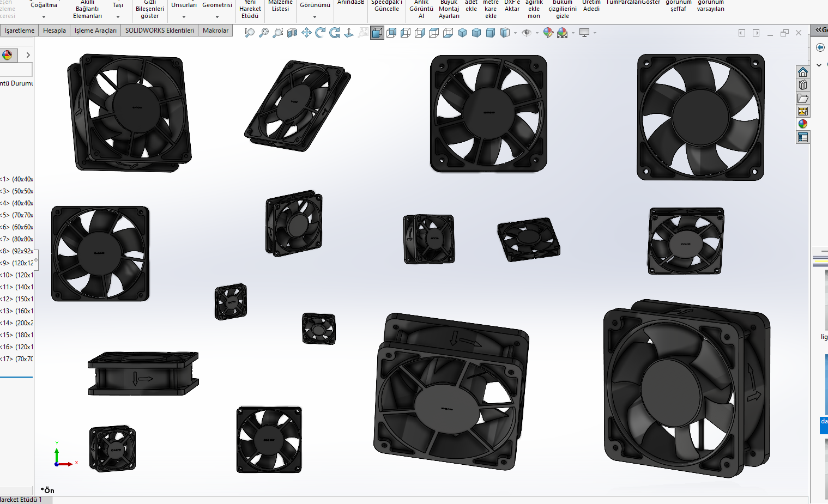Viewport: 828px width, 504px height.
Task: Switch to the Left standard view
Action: point(406,33)
